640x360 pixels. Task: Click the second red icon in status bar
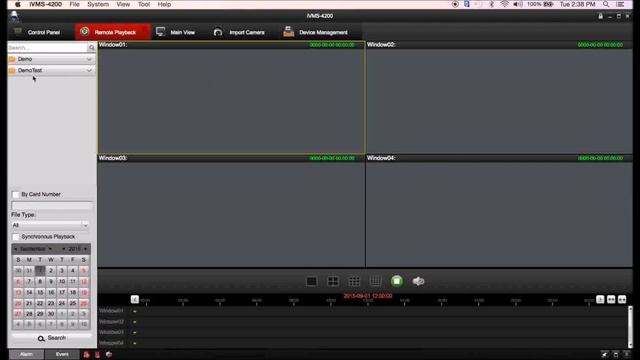[x=98, y=355]
